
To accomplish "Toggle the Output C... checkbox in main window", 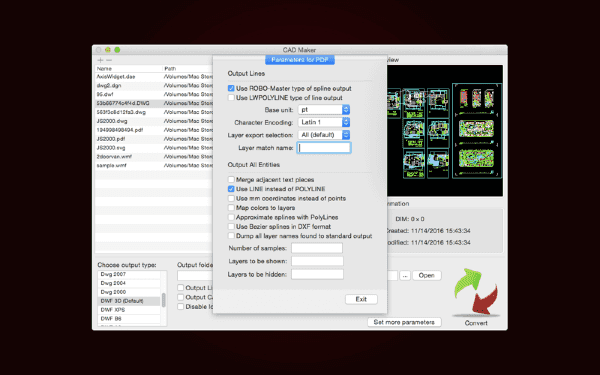I will coord(181,297).
